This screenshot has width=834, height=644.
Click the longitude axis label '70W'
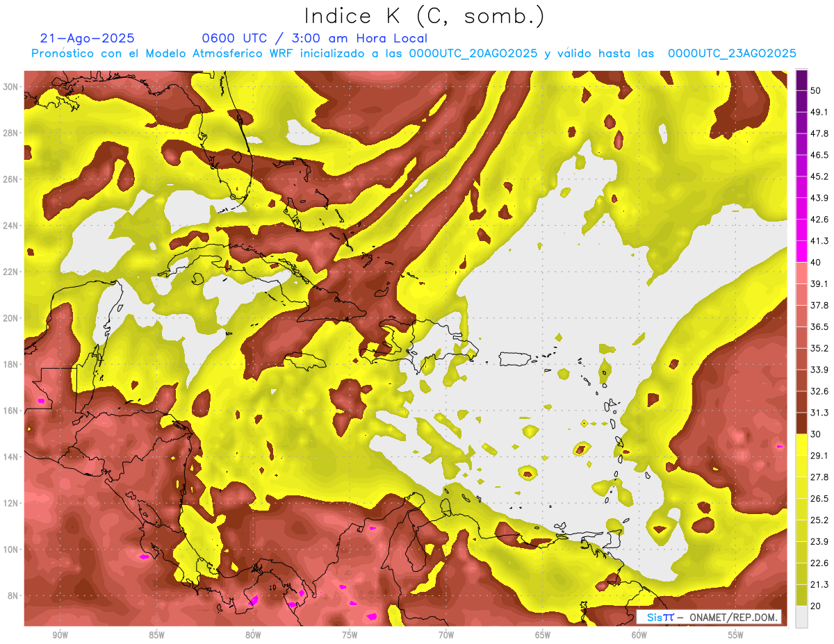coord(446,635)
